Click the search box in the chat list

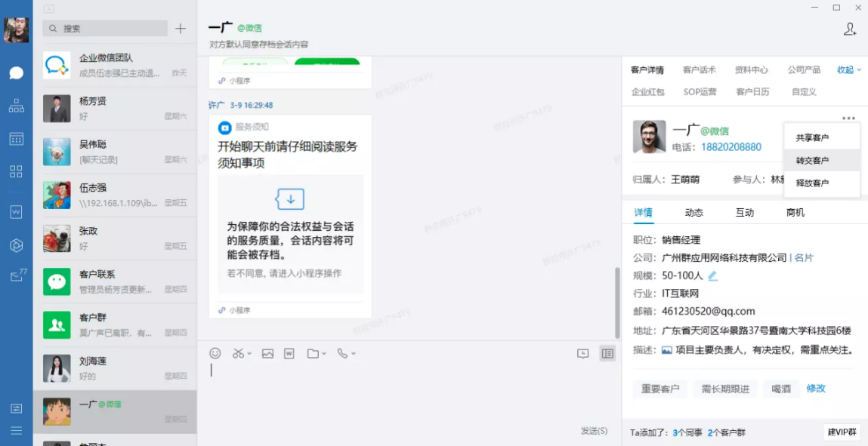(104, 29)
